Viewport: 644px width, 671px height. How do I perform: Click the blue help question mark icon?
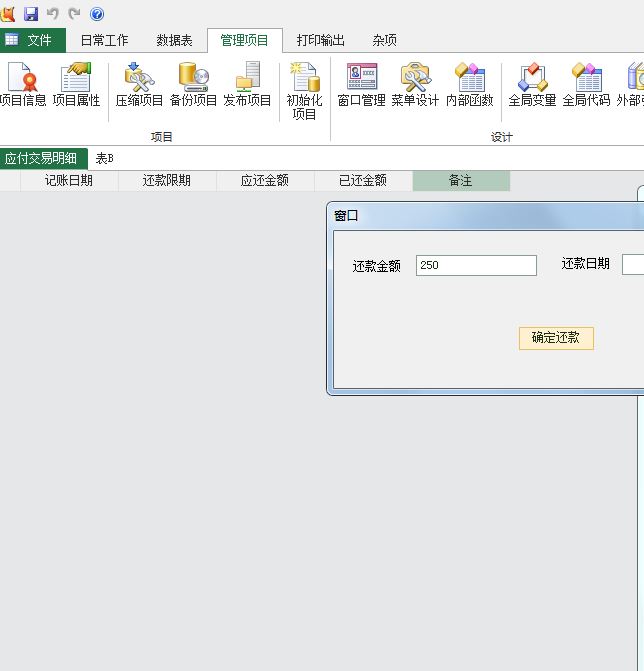(97, 14)
